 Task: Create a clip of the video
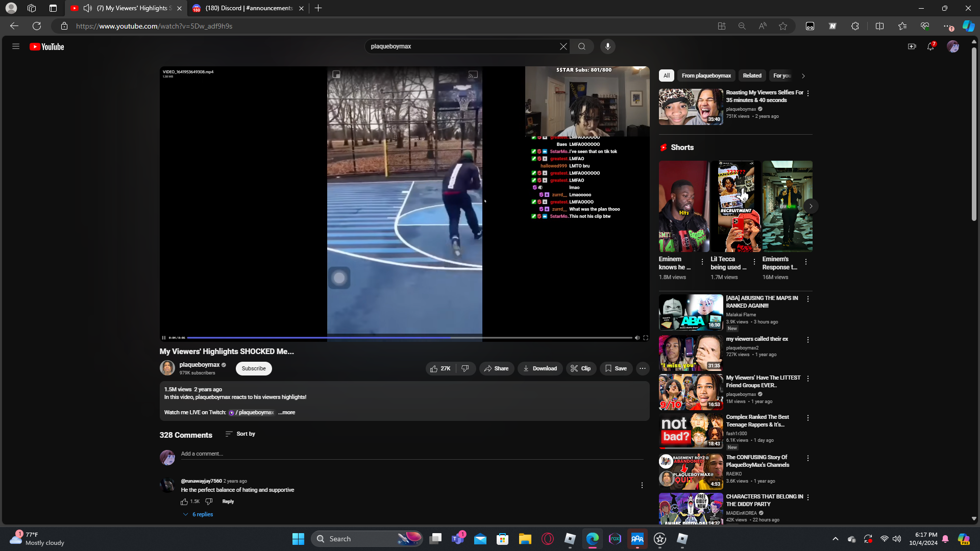[581, 368]
